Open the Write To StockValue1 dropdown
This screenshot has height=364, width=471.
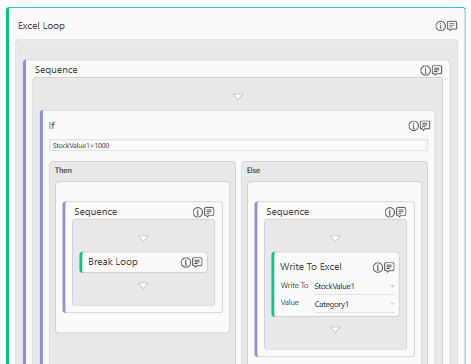click(355, 286)
